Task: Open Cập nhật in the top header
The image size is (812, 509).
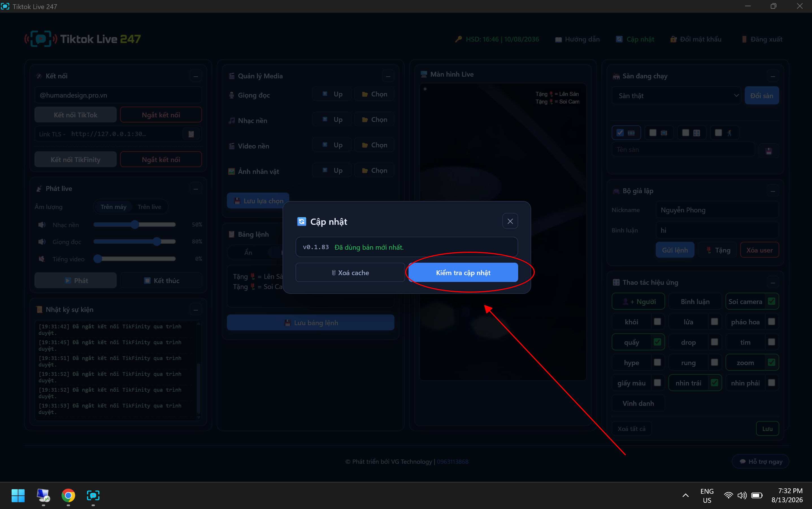Action: point(635,39)
